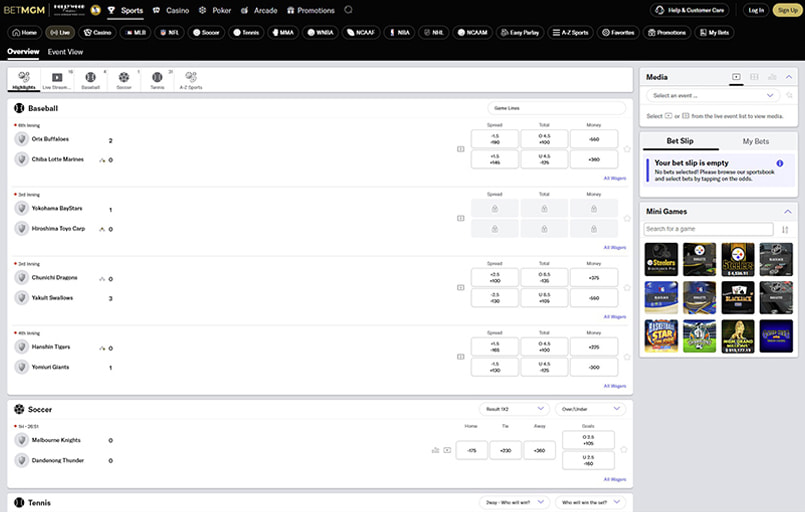Select the Overview tab
The width and height of the screenshot is (805, 512).
(23, 52)
